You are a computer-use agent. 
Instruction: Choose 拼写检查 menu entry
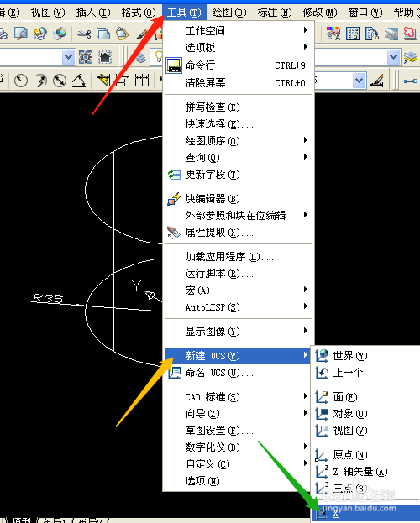239,107
